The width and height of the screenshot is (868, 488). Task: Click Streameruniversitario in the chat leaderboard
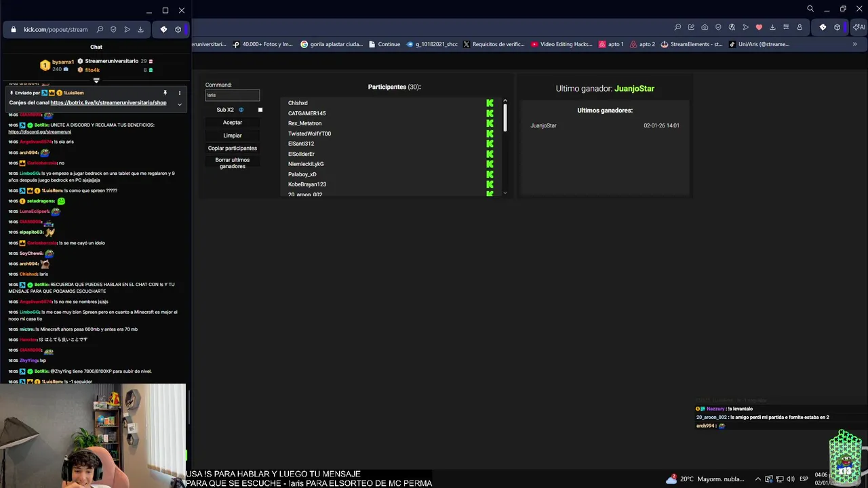tap(112, 61)
